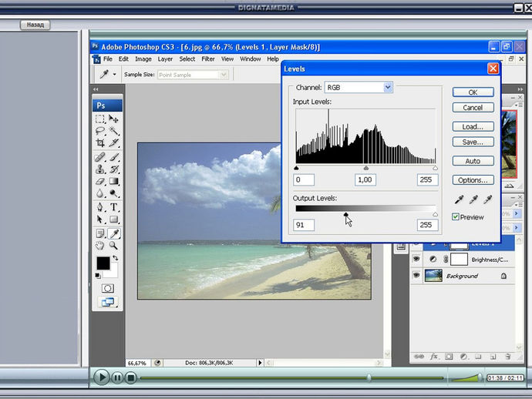
Task: Pick the set white point eyedropper
Action: click(487, 199)
